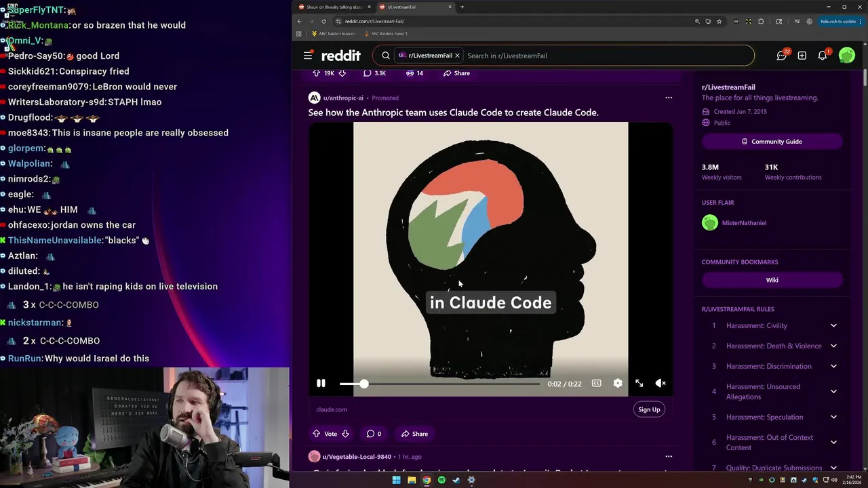Open the 3.1K comments
The image size is (868, 488).
point(374,73)
